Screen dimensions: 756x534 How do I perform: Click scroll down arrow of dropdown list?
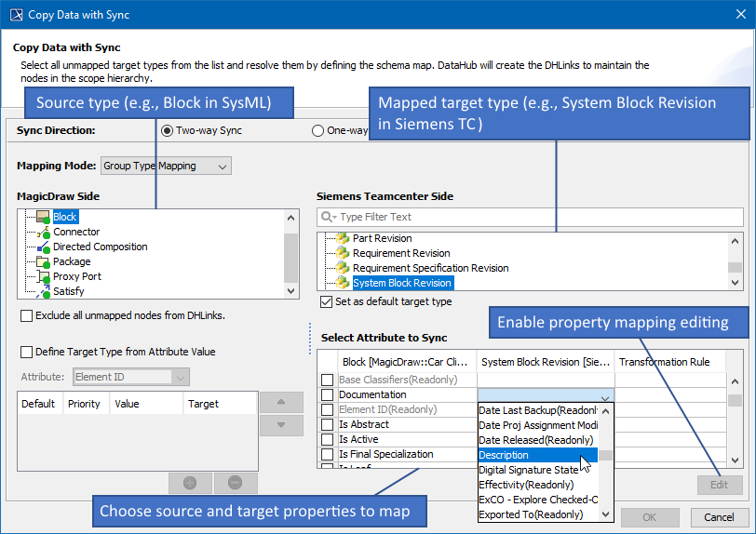[606, 514]
